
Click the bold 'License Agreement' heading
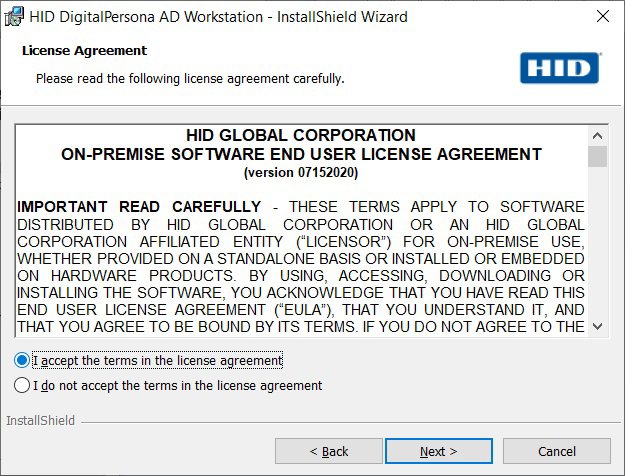(84, 50)
